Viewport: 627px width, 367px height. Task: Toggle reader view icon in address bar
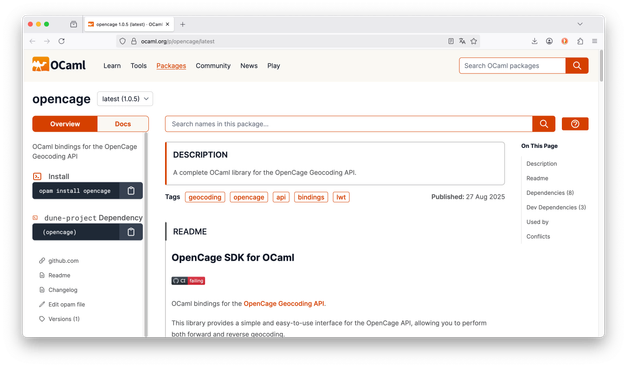click(451, 41)
